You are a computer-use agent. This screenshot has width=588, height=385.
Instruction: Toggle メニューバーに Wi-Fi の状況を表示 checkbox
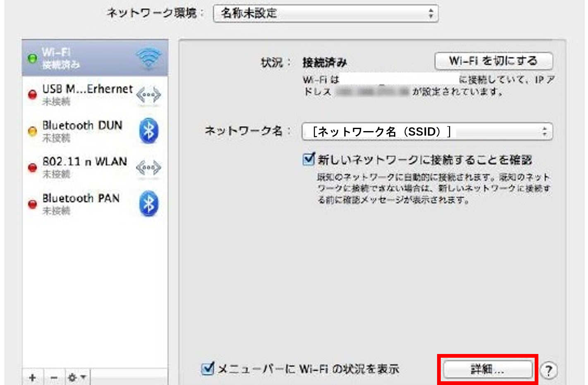point(208,368)
